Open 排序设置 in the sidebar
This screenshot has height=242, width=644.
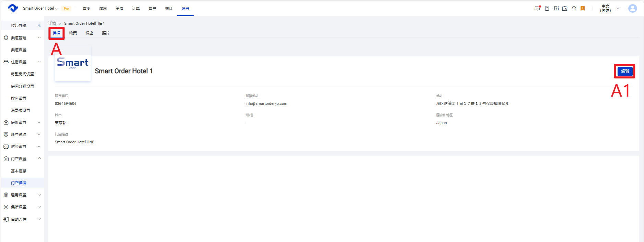coord(19,98)
